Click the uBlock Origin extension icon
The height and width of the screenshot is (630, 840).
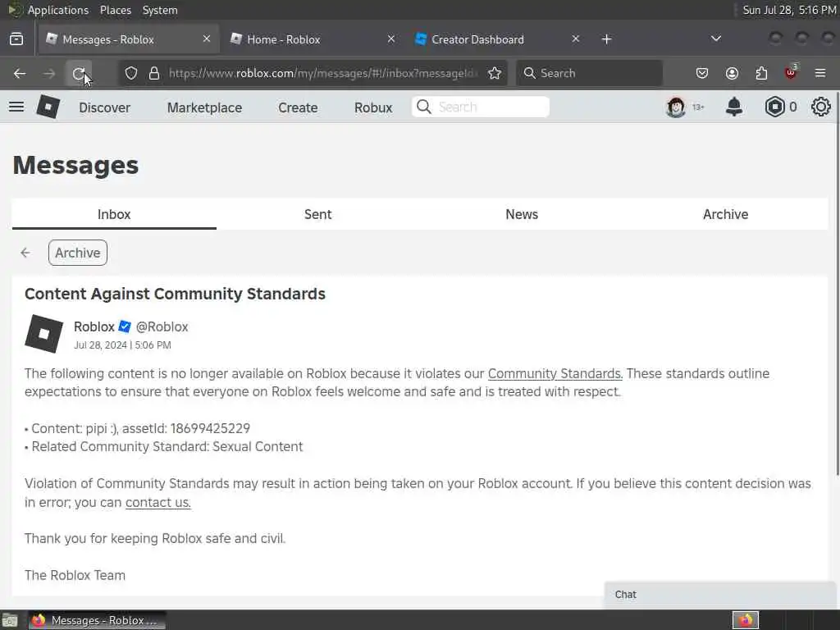791,72
